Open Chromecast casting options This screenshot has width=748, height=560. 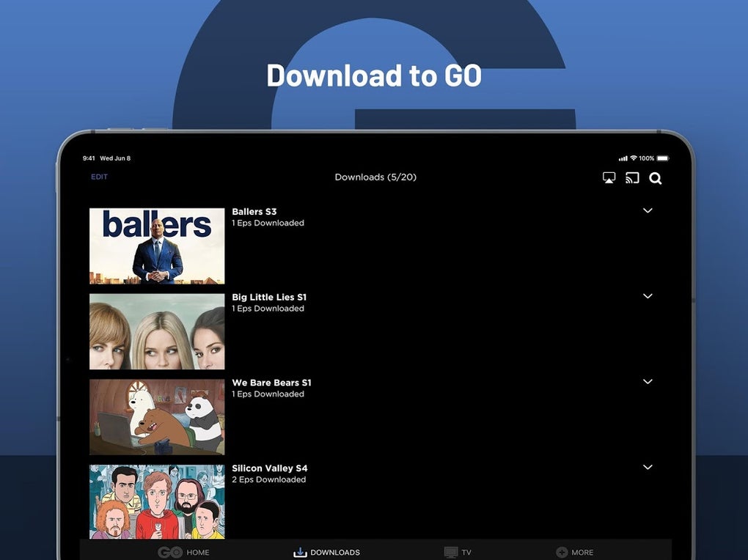pos(632,177)
